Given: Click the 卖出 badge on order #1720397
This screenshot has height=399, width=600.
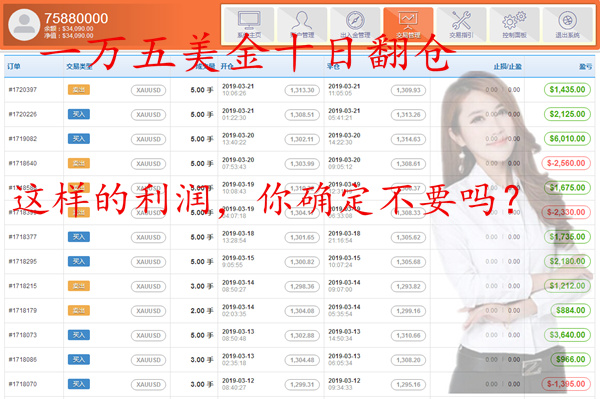Looking at the screenshot, I should [x=79, y=90].
